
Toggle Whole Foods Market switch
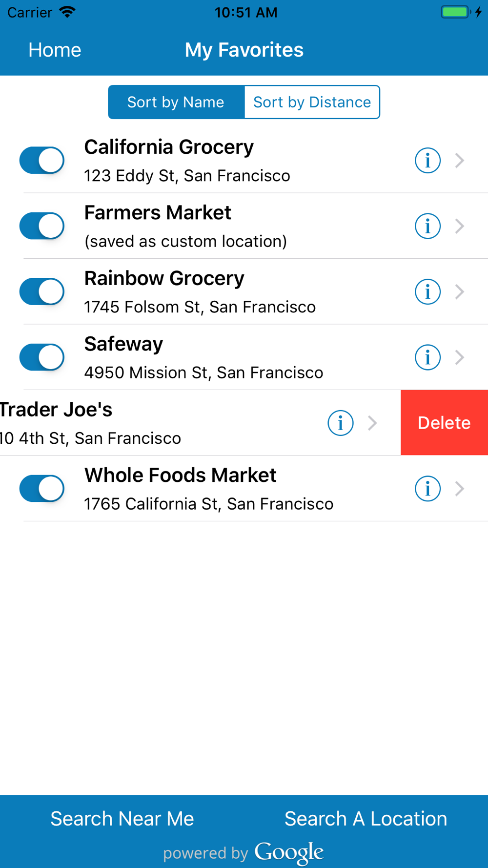(42, 489)
